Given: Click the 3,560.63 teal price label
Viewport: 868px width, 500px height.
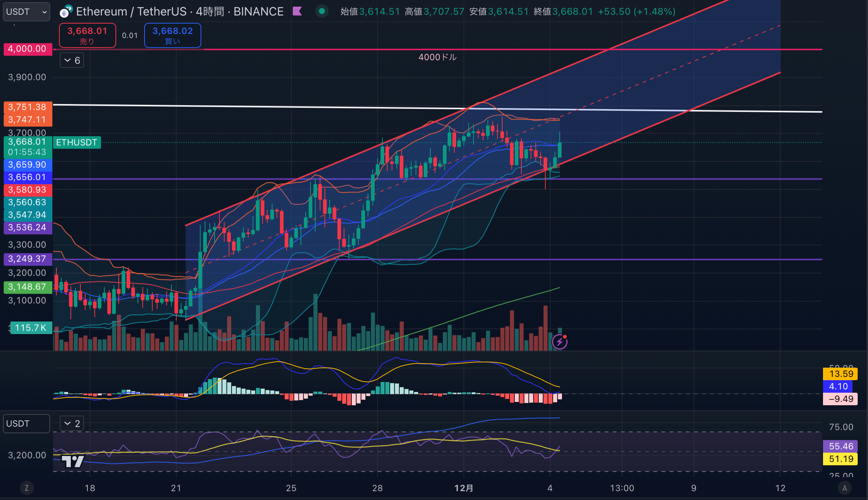Looking at the screenshot, I should click(28, 202).
